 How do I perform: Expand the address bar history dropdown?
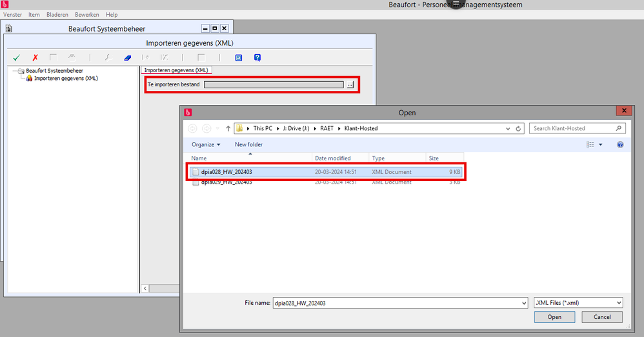pyautogui.click(x=508, y=128)
